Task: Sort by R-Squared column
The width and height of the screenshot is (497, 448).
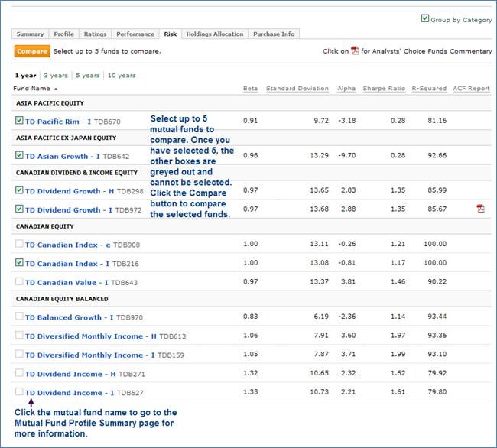Action: click(x=429, y=89)
